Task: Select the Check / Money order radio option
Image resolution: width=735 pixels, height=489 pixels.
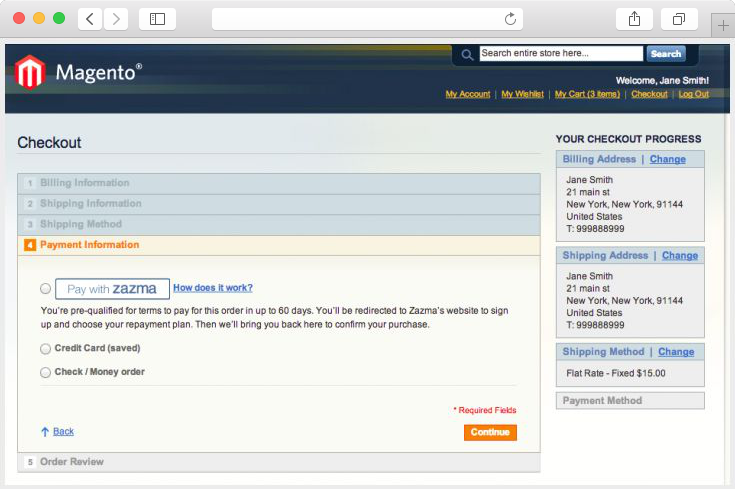Action: click(x=45, y=373)
